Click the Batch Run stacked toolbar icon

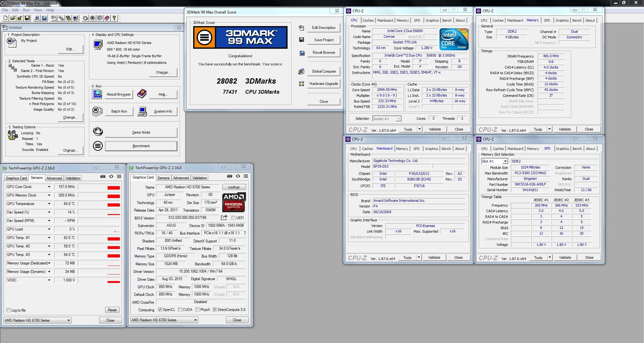[x=100, y=18]
